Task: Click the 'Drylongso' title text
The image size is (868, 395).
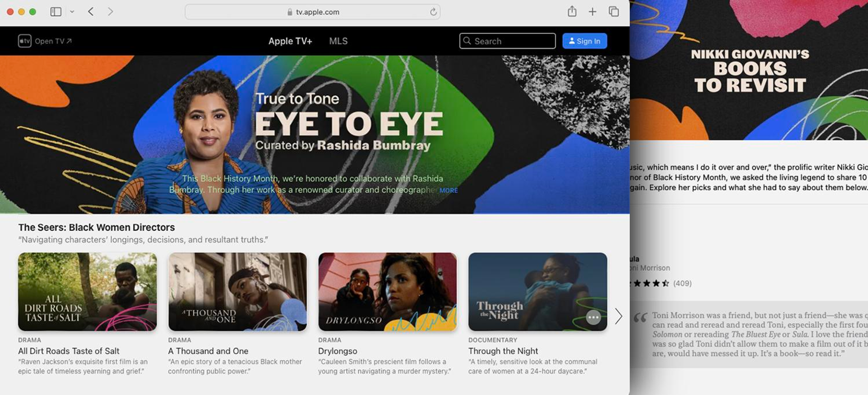Action: click(x=337, y=351)
